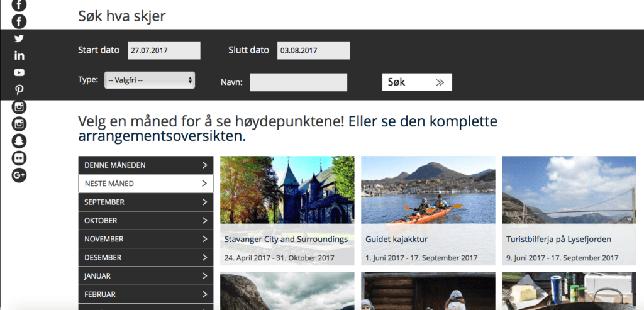Click the date text 9. Juni 2017 - 17. September 2017
644x310 pixels.
562,258
